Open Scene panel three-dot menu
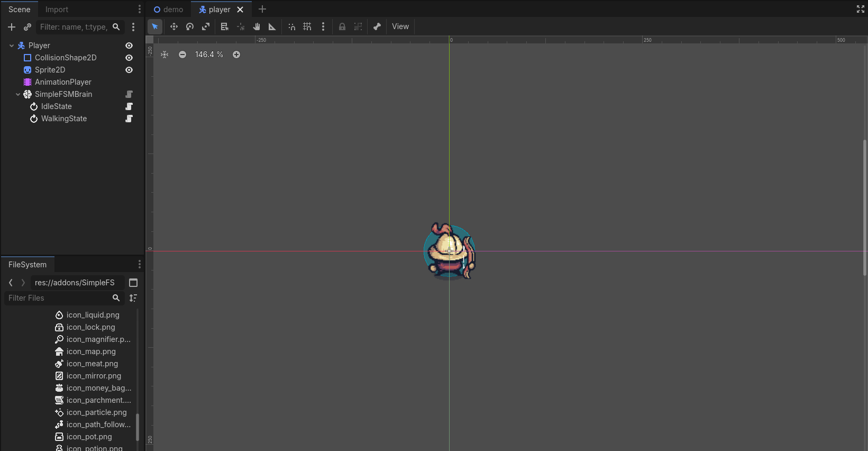The width and height of the screenshot is (868, 451). point(140,9)
